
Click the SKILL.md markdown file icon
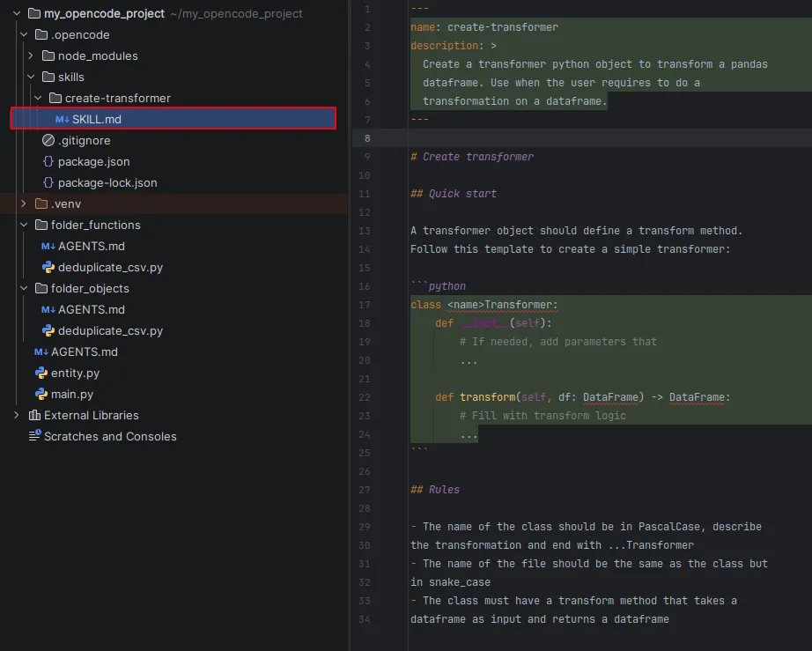pyautogui.click(x=63, y=120)
